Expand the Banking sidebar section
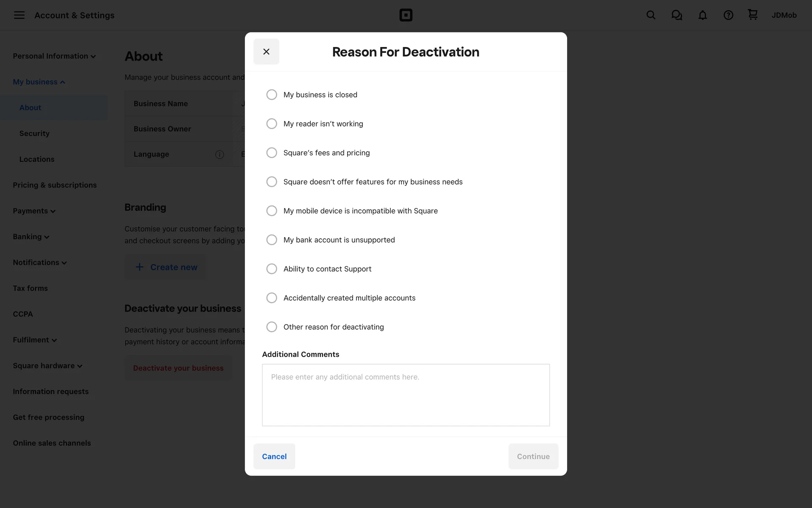 click(31, 237)
